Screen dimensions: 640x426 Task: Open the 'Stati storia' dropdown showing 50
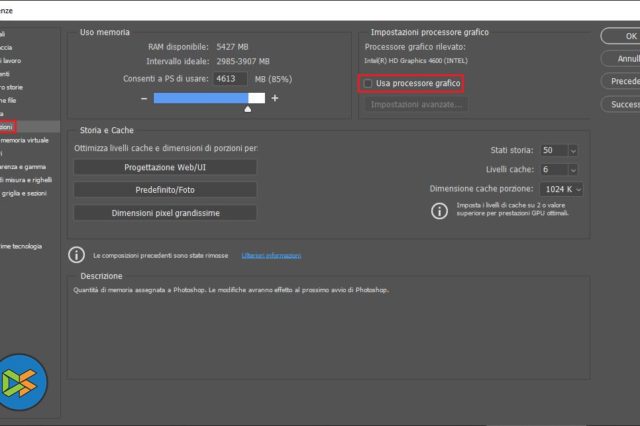pyautogui.click(x=573, y=151)
